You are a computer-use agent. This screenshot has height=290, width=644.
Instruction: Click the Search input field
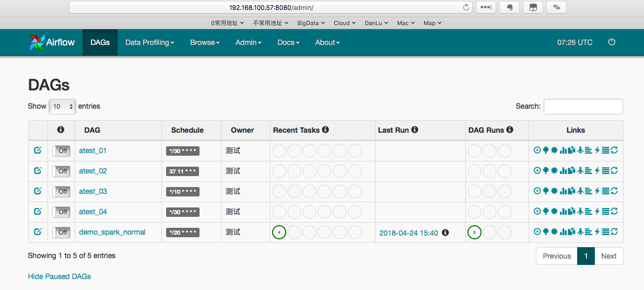[583, 106]
